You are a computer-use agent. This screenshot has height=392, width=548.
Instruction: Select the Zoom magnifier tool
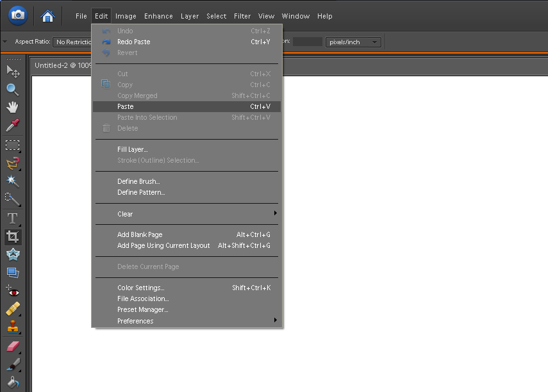pyautogui.click(x=13, y=89)
